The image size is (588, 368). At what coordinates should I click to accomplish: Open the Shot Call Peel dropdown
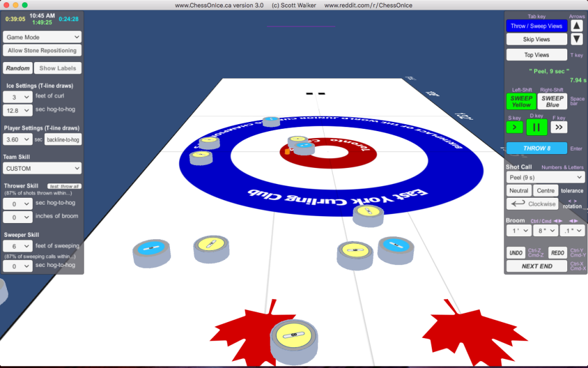pyautogui.click(x=545, y=177)
